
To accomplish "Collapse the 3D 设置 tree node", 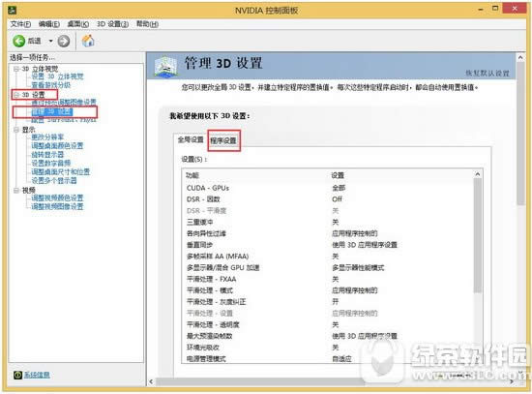I will (16, 95).
